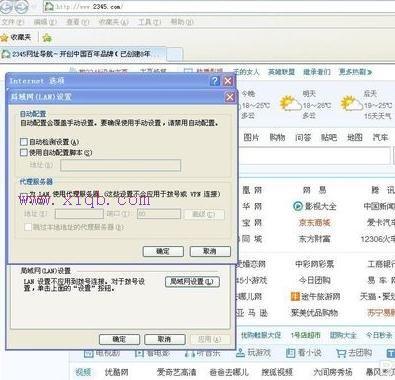The height and width of the screenshot is (380, 395).
Task: Click the auto-config script 地址 field
Action: coord(121,165)
